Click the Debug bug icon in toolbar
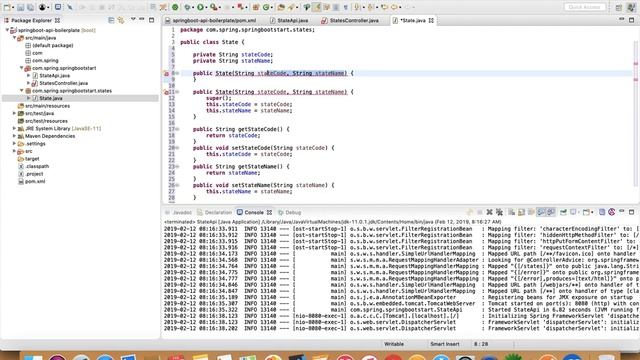640x360 pixels. tap(187, 7)
